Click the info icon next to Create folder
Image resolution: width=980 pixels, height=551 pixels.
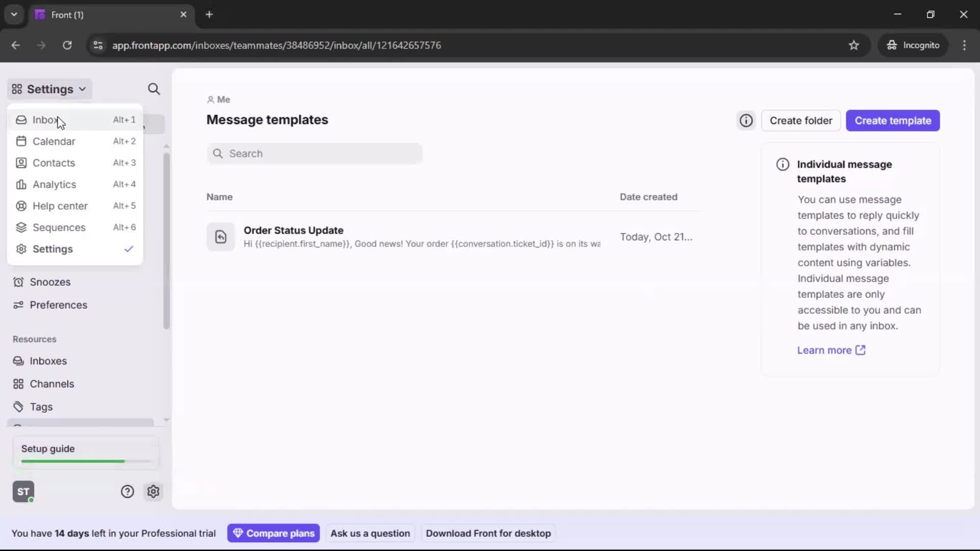(746, 120)
